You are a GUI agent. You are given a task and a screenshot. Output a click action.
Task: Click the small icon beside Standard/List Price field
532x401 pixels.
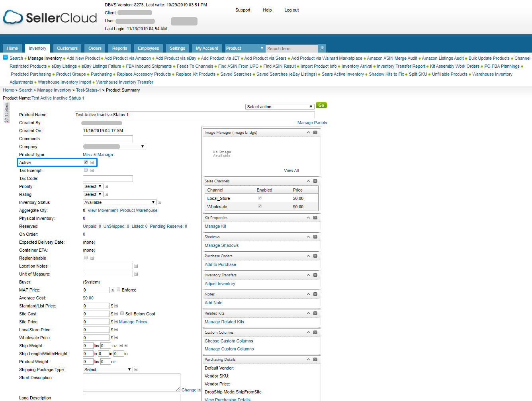click(116, 306)
